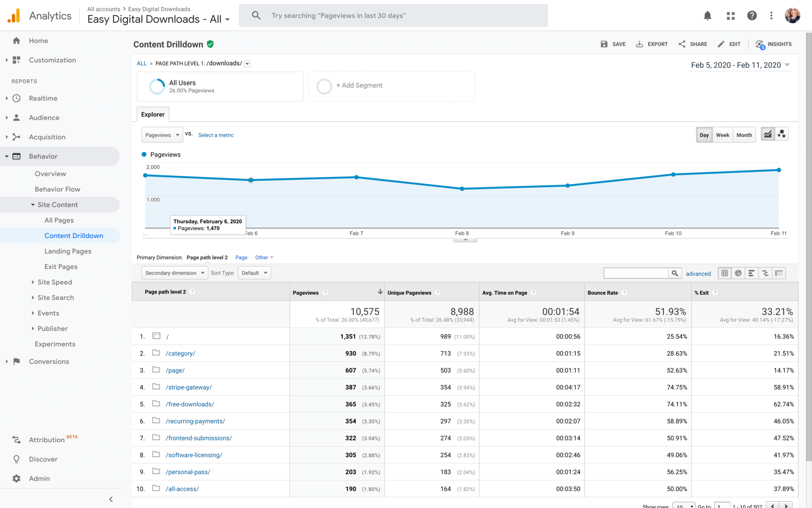Viewport: 812px width, 508px height.
Task: Switch to the Pivot view icon
Action: coord(779,273)
